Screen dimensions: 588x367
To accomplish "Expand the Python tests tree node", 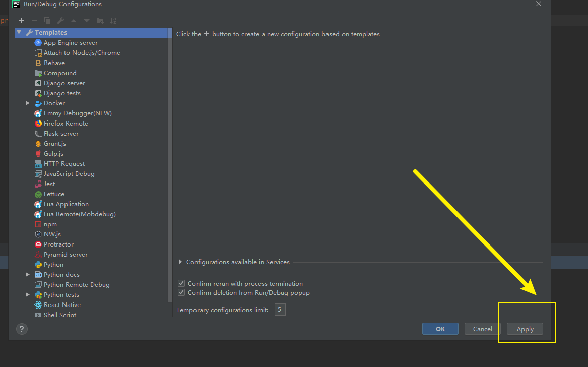I will tap(28, 294).
